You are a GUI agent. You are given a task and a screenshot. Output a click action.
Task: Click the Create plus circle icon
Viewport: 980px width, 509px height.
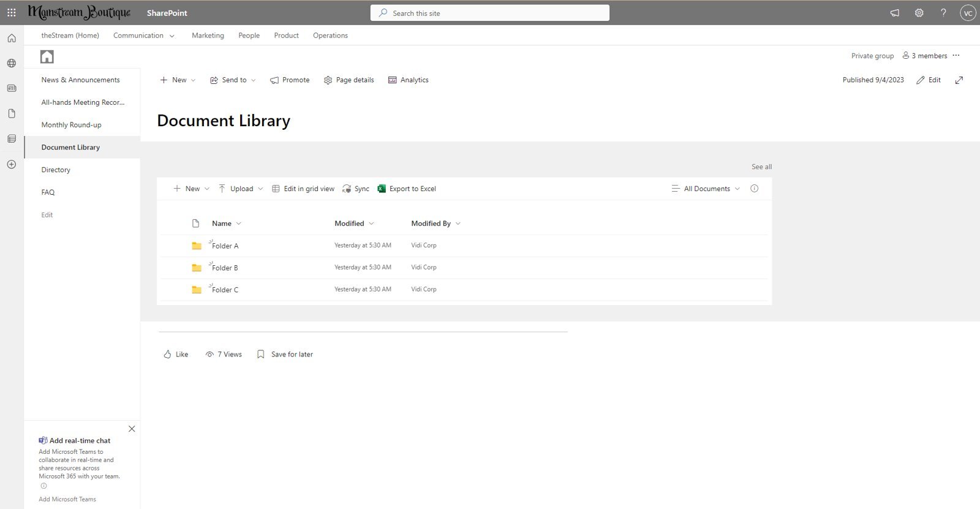[x=12, y=164]
